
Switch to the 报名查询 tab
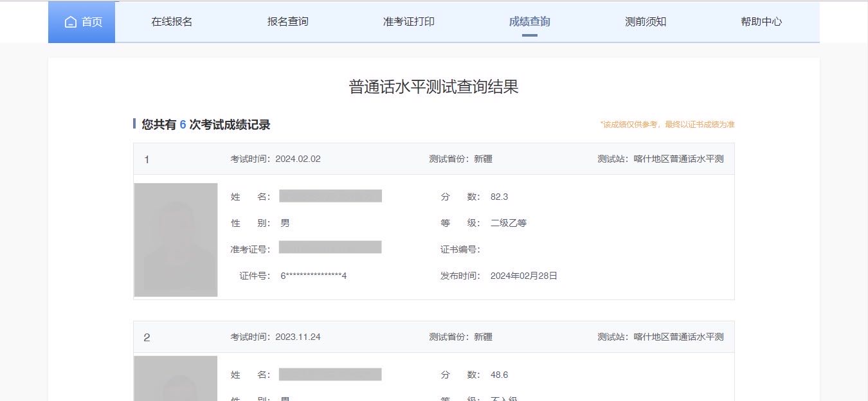287,22
